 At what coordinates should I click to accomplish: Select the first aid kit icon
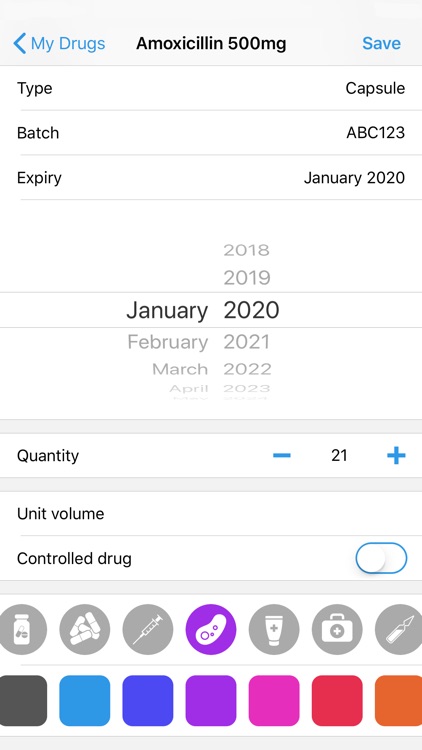point(337,629)
